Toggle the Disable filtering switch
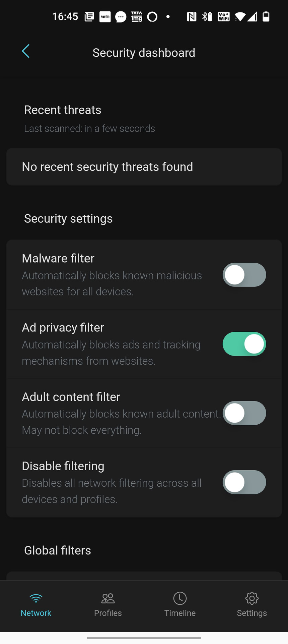288x644 pixels. [244, 482]
